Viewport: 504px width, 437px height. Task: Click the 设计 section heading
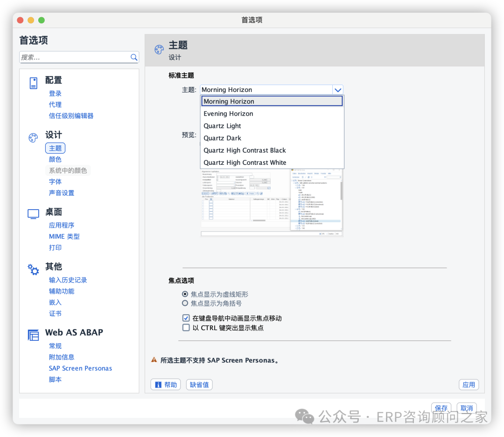(x=53, y=135)
